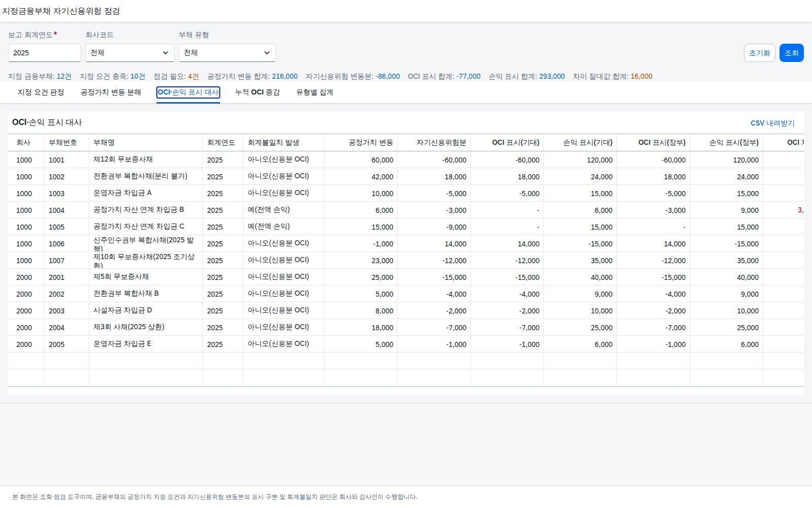Click 부채번호 cell 1004
Viewport: 812px width, 508px height.
click(67, 210)
